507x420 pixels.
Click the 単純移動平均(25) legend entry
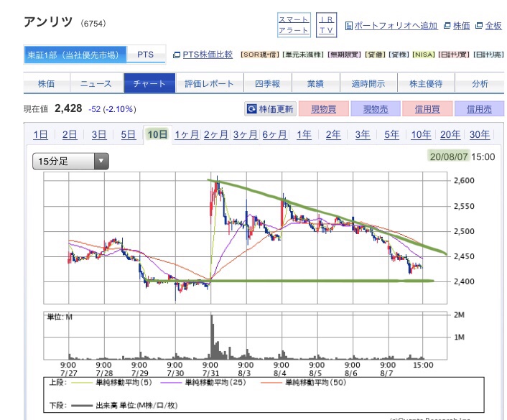[x=203, y=383]
